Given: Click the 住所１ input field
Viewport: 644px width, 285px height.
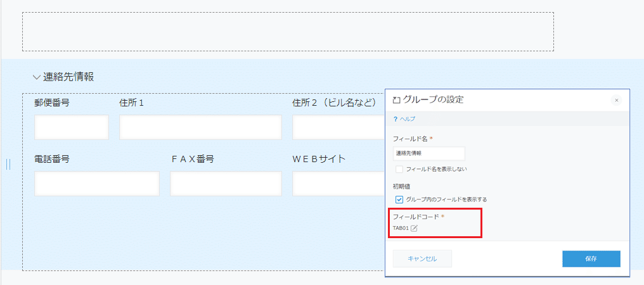Looking at the screenshot, I should tap(200, 127).
